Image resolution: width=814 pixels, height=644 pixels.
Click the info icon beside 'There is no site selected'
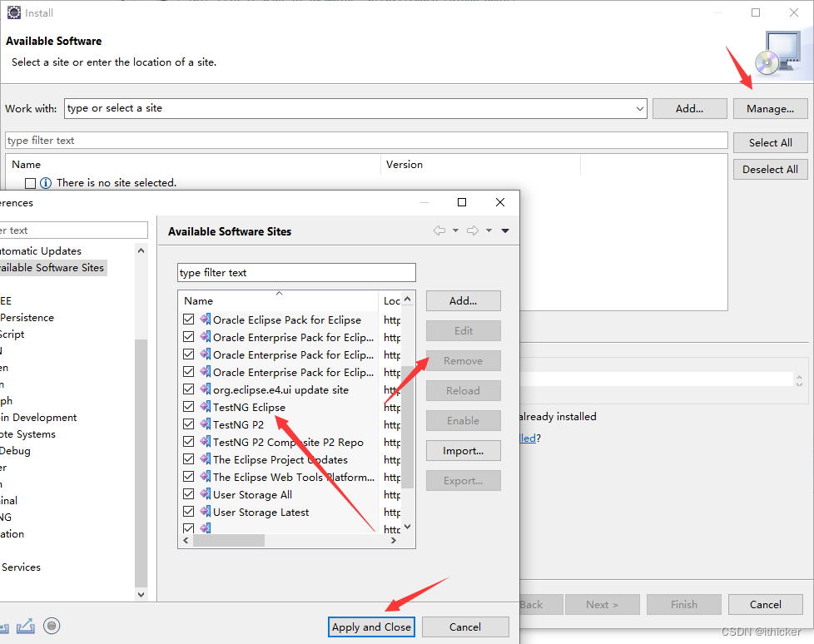(x=46, y=183)
